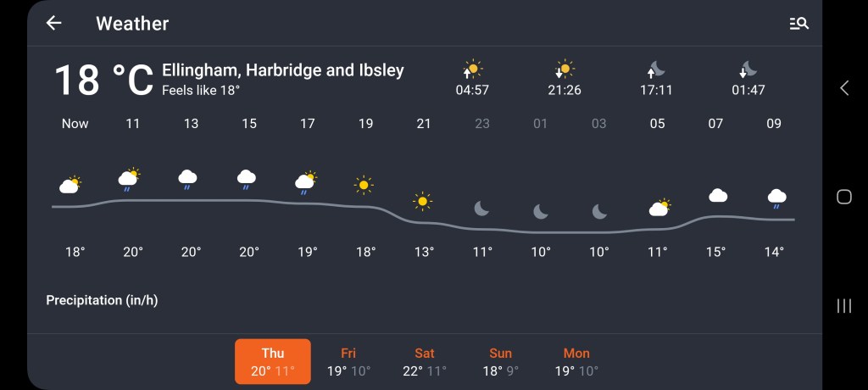This screenshot has height=390, width=868.
Task: Select the Thu forecast tab
Action: (273, 362)
